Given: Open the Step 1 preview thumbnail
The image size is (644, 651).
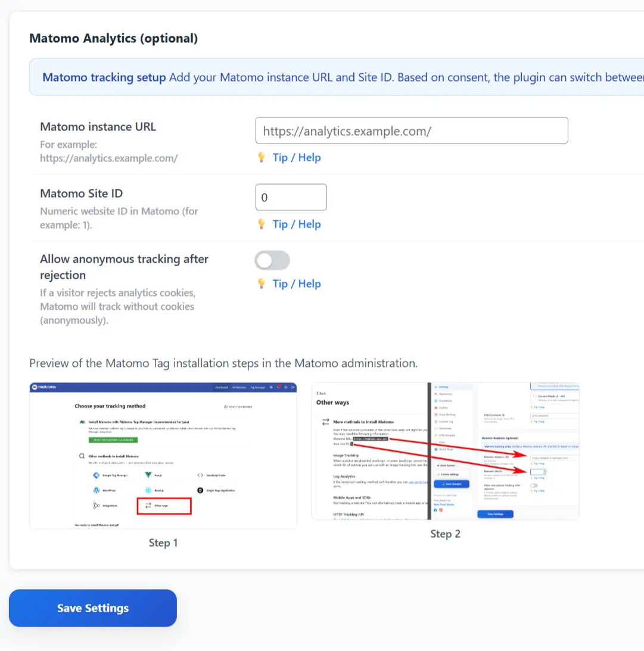Looking at the screenshot, I should pos(163,456).
